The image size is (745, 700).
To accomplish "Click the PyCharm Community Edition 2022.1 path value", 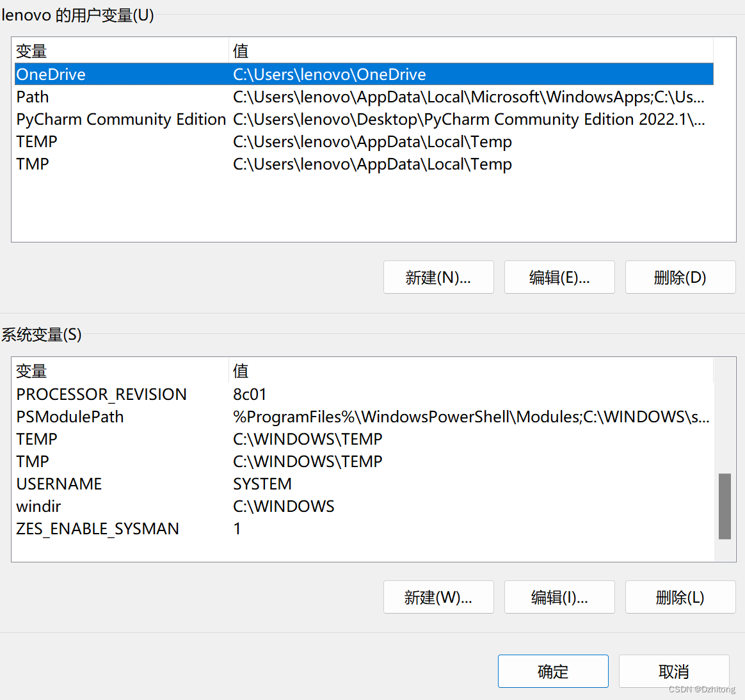I will (x=469, y=119).
